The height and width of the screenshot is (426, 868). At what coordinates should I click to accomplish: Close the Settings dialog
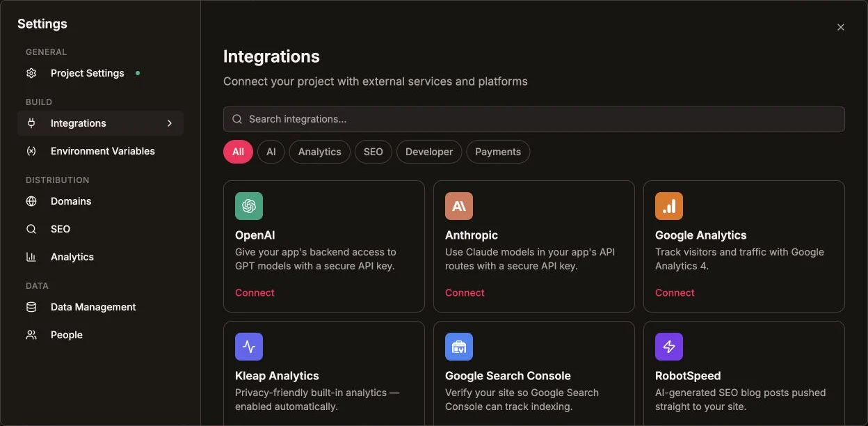841,27
